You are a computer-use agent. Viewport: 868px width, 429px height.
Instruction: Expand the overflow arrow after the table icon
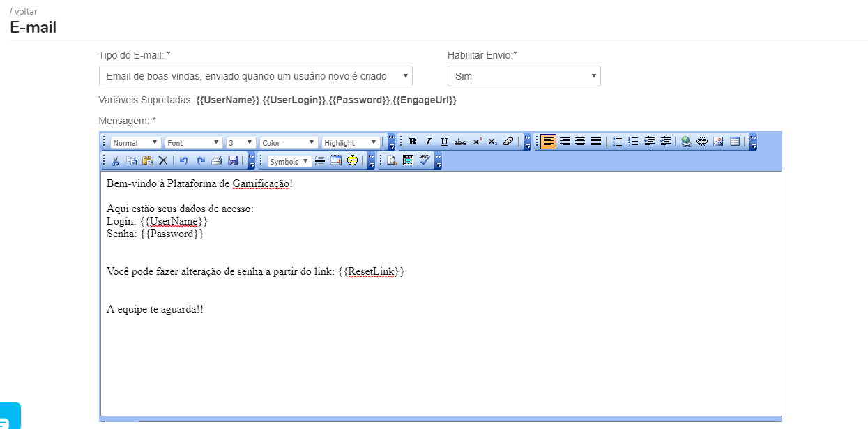click(753, 142)
